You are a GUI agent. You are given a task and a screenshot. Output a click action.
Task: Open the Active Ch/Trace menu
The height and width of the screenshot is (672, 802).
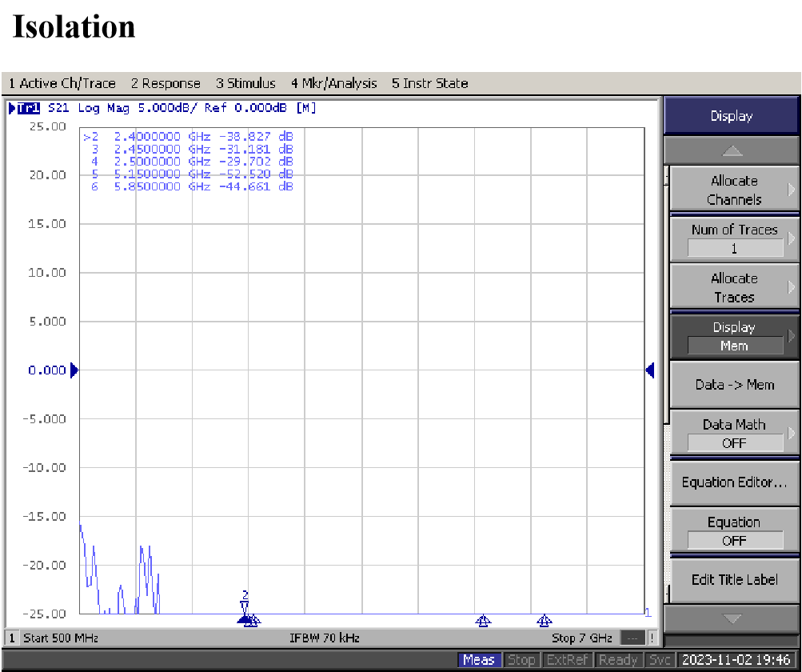(x=62, y=83)
